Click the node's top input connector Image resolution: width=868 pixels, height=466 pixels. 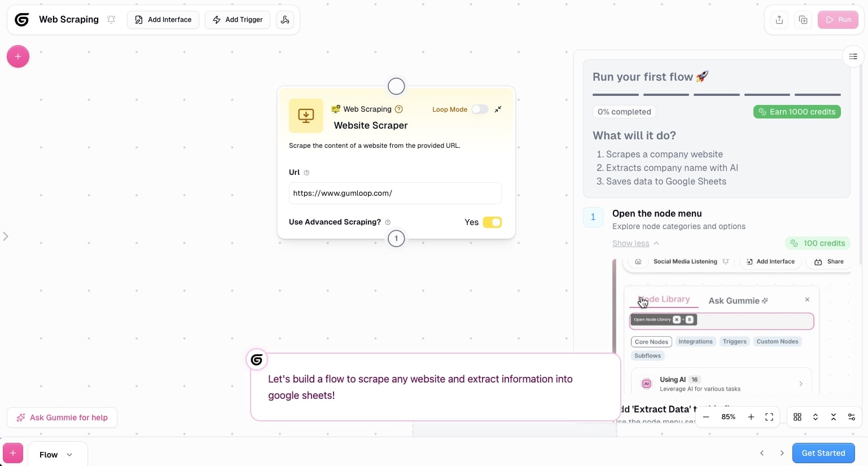(x=396, y=86)
